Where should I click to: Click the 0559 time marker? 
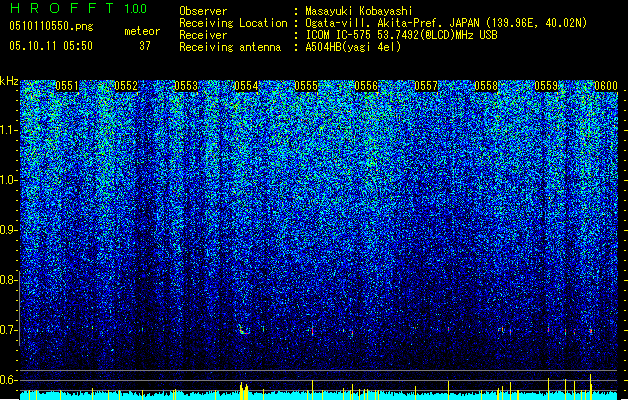pyautogui.click(x=546, y=86)
